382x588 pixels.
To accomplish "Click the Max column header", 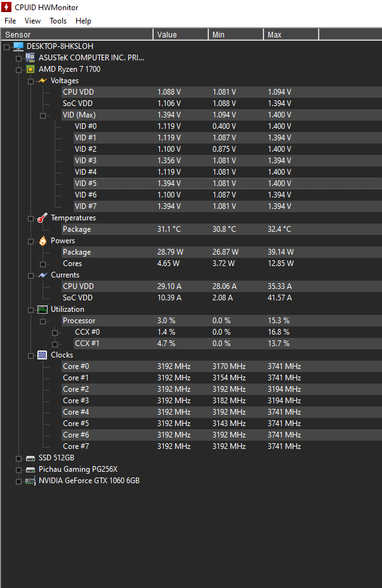I will 291,34.
